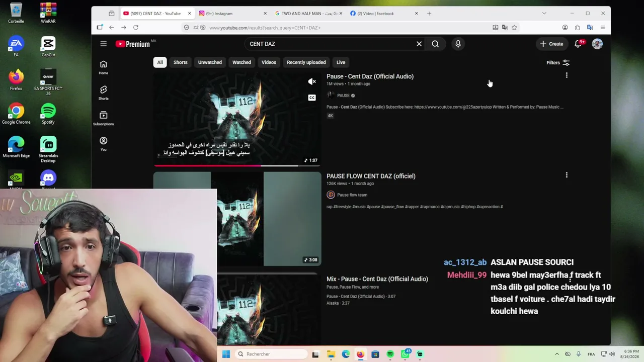
Task: Select the Watched filter chip
Action: [x=242, y=62]
